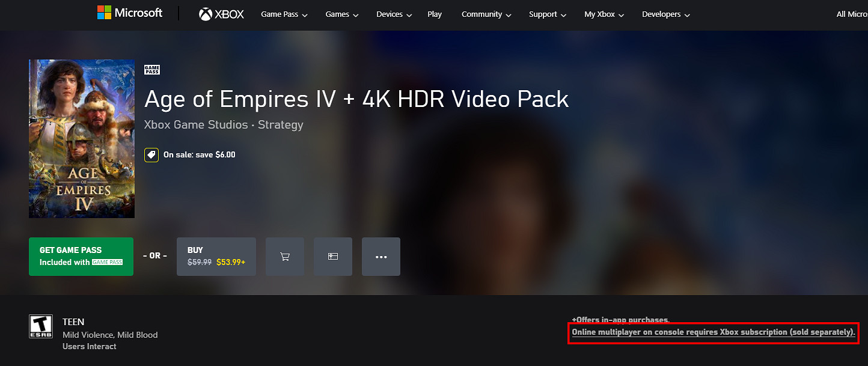
Task: Click the Age of Empires IV cover art
Action: tap(82, 139)
